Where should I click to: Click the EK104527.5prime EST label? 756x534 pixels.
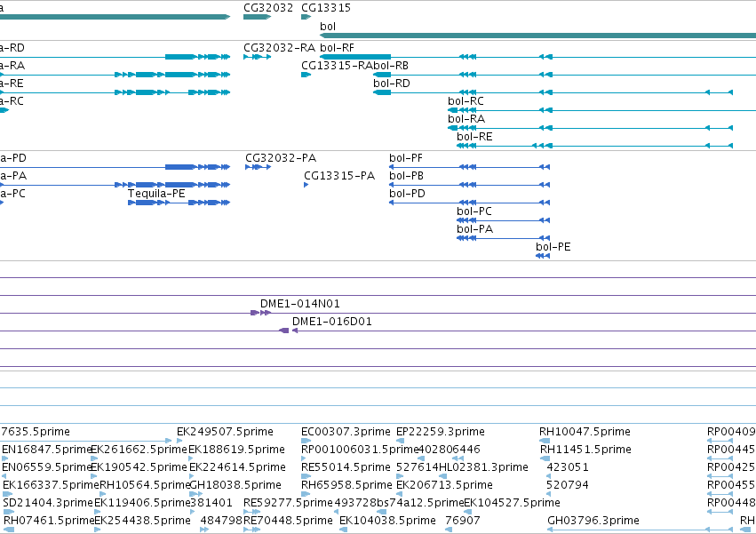[x=512, y=503]
